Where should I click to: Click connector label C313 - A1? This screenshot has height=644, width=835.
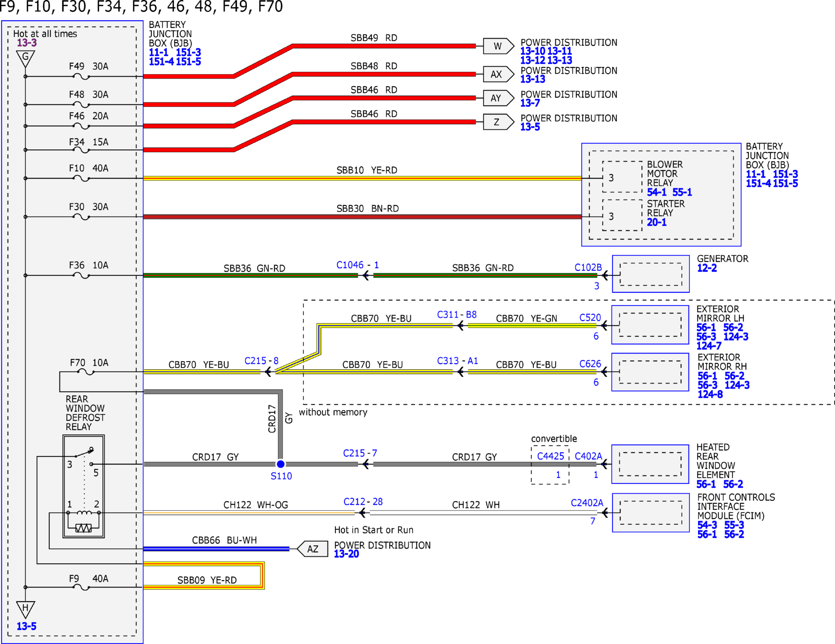(457, 361)
